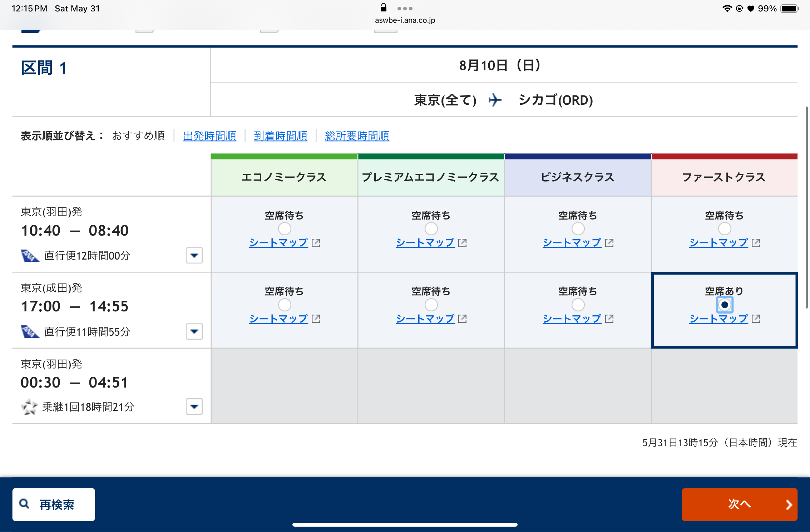Select Premium Economy radio for 17:00 flight
The image size is (810, 532).
[x=431, y=305]
